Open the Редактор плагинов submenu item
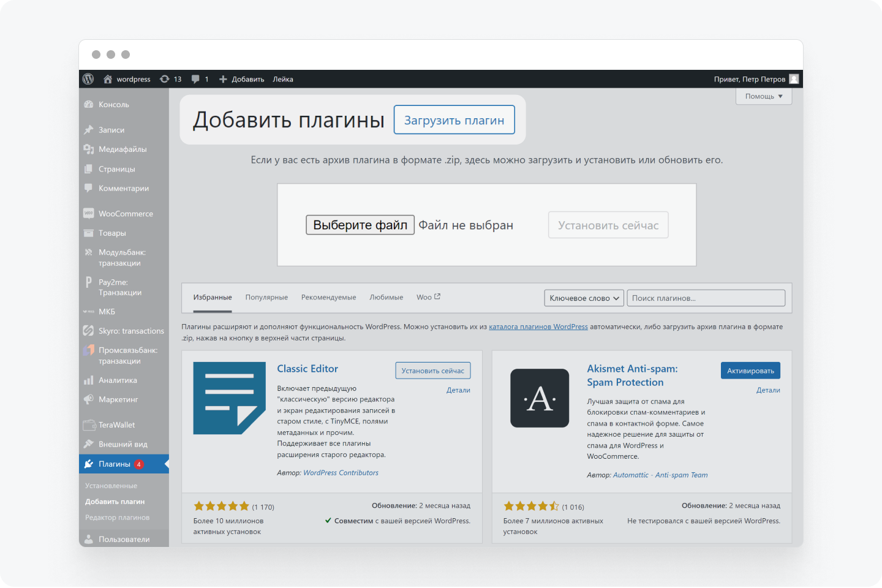 pyautogui.click(x=117, y=518)
